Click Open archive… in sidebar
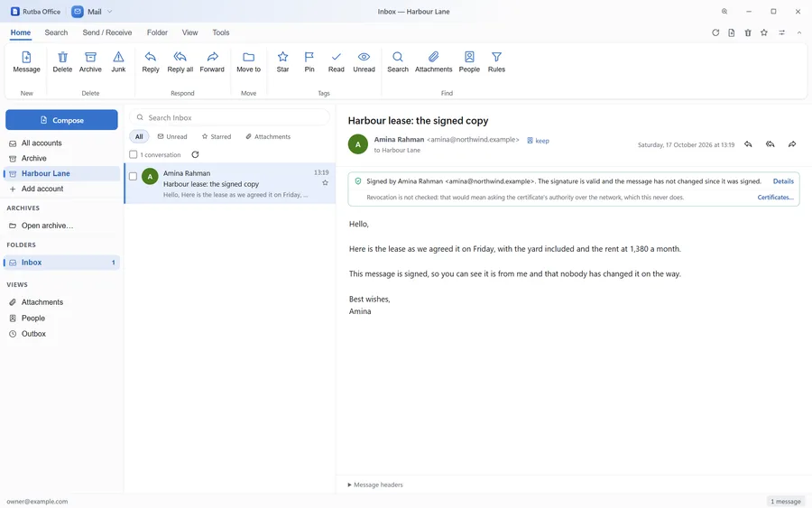Image resolution: width=812 pixels, height=508 pixels. [x=61, y=226]
